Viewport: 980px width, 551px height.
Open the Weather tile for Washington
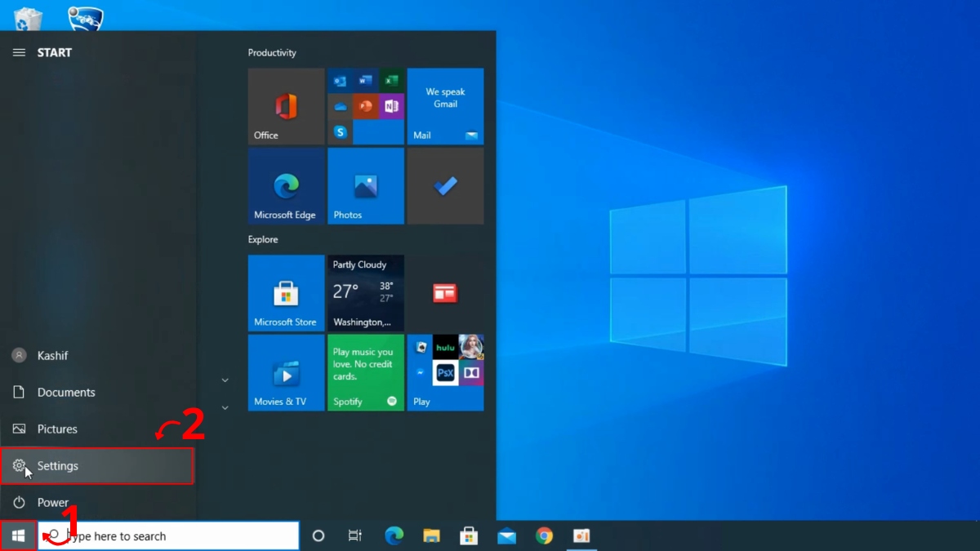coord(365,292)
